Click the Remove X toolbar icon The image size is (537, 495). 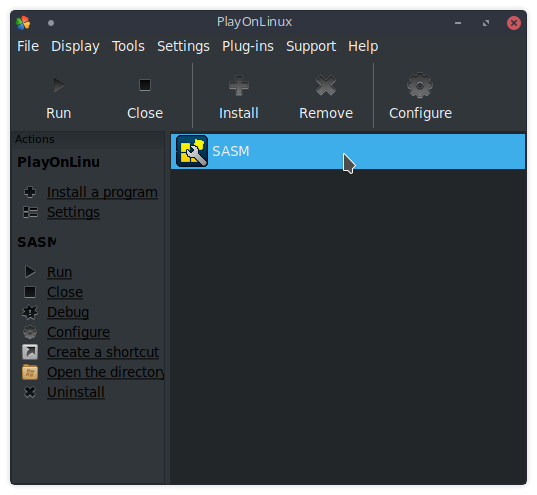326,85
